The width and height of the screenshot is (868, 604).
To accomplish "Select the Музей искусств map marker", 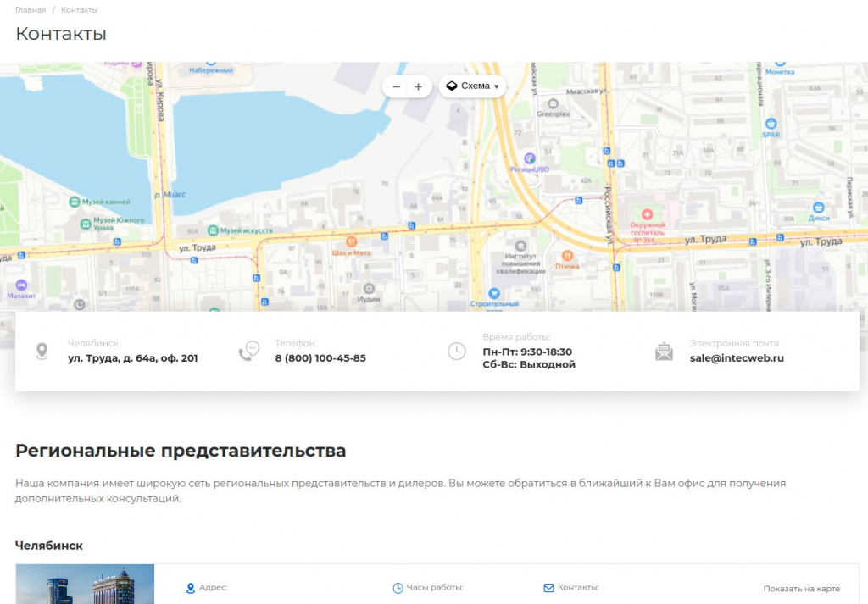I will (213, 230).
